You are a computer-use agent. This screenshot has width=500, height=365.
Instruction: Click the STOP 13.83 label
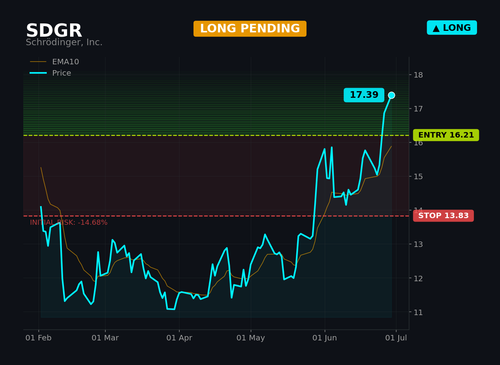point(443,216)
